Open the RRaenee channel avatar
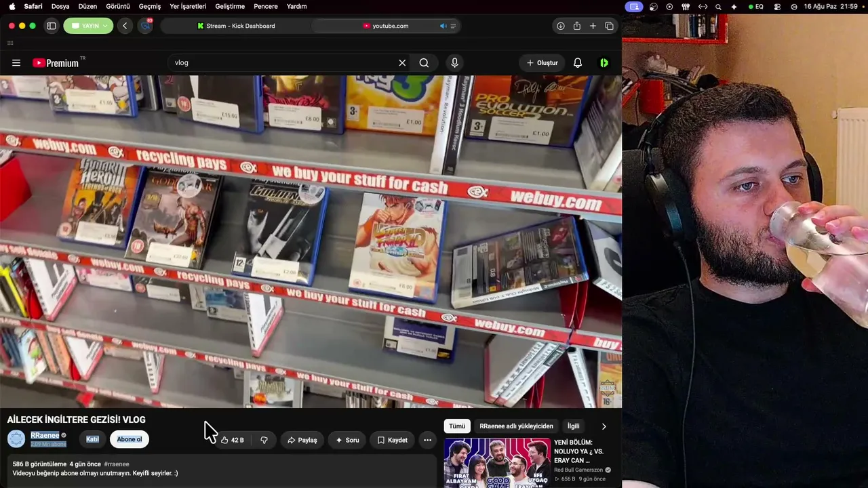 pos(16,439)
